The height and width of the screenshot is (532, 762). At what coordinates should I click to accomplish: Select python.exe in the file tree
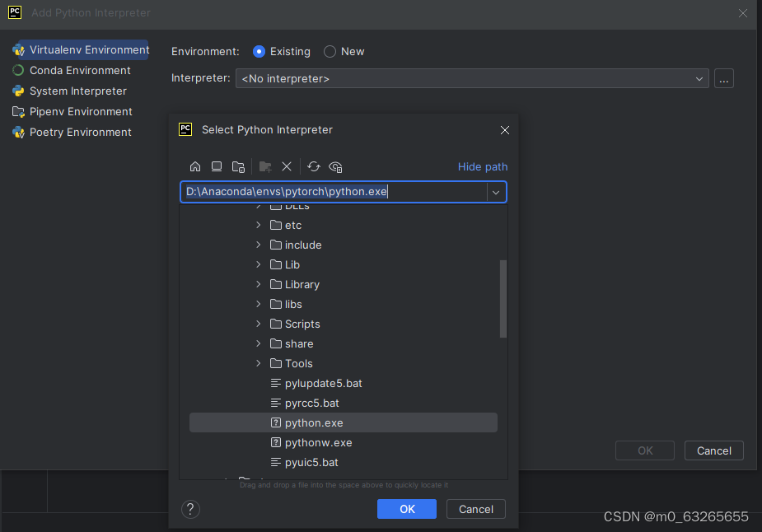tap(343, 422)
